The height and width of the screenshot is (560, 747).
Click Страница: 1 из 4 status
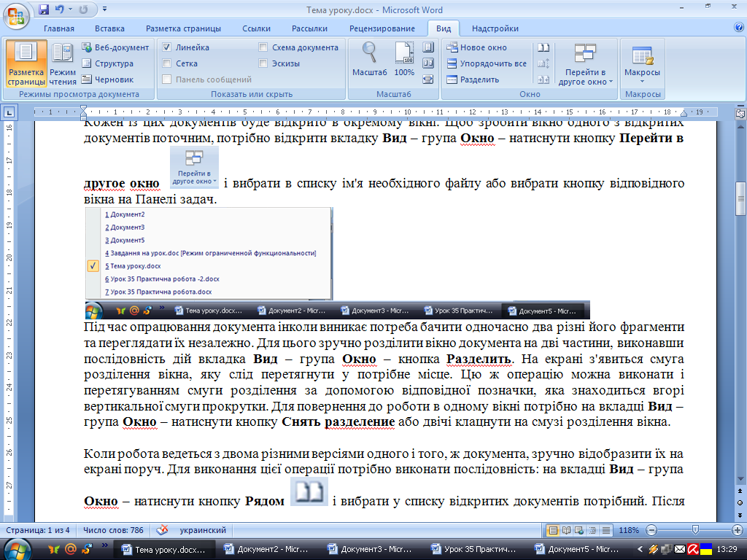pyautogui.click(x=38, y=530)
